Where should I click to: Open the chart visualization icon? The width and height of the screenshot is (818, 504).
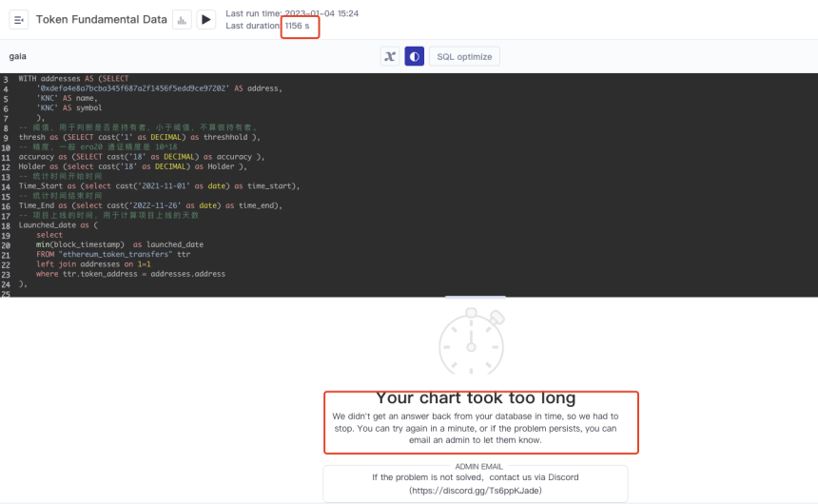[x=182, y=20]
